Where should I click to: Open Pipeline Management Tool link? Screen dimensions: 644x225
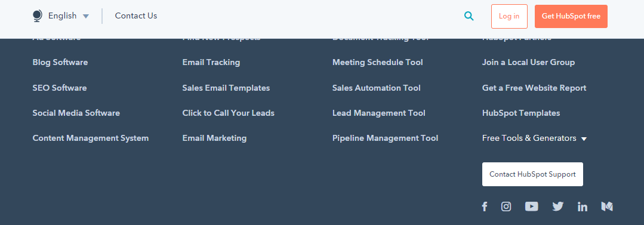[x=385, y=138]
